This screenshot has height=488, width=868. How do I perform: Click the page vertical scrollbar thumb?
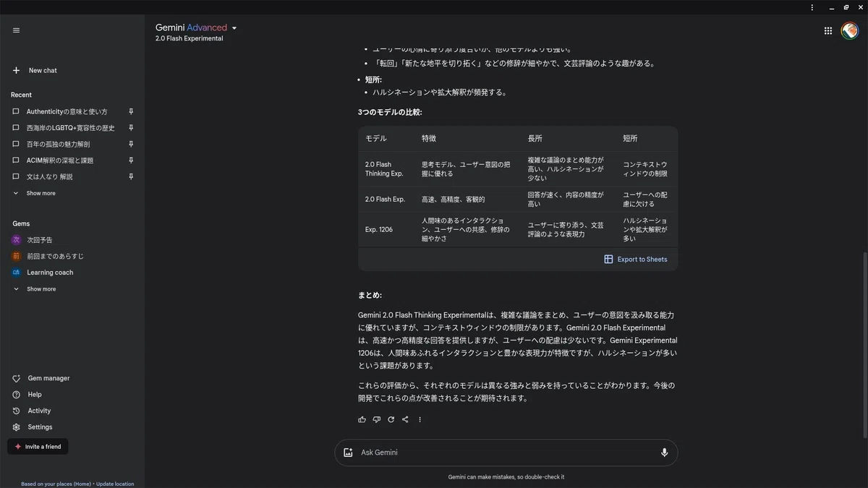tap(864, 345)
